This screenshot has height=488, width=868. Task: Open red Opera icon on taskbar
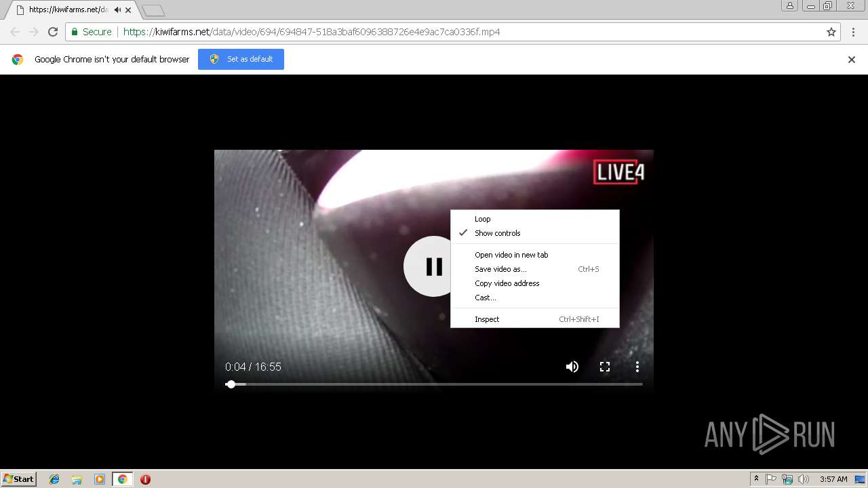tap(145, 479)
